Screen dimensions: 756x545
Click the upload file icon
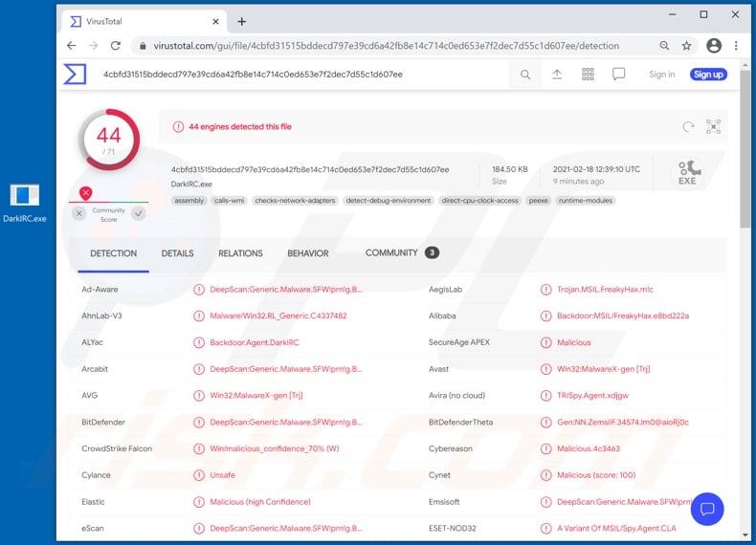point(557,75)
